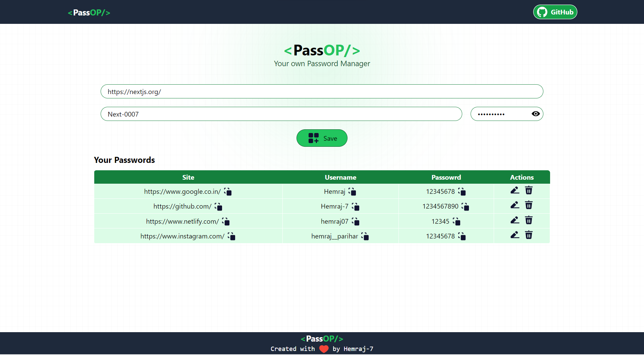
Task: Copy the instagram.com site URL
Action: (x=231, y=236)
